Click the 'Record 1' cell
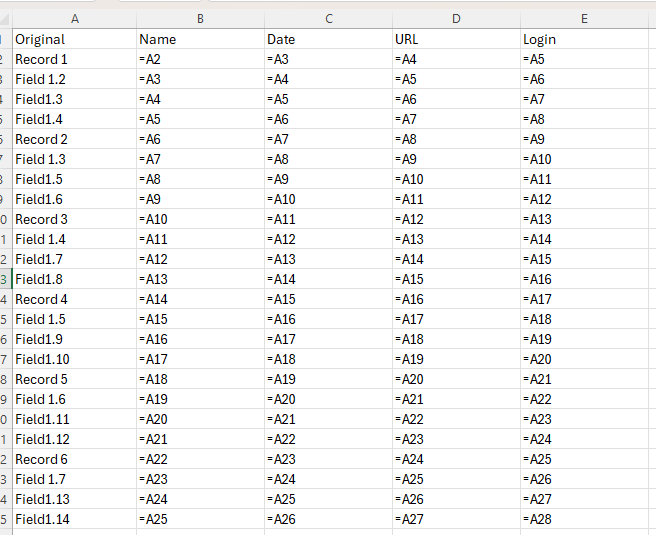656x535 pixels. tap(74, 59)
